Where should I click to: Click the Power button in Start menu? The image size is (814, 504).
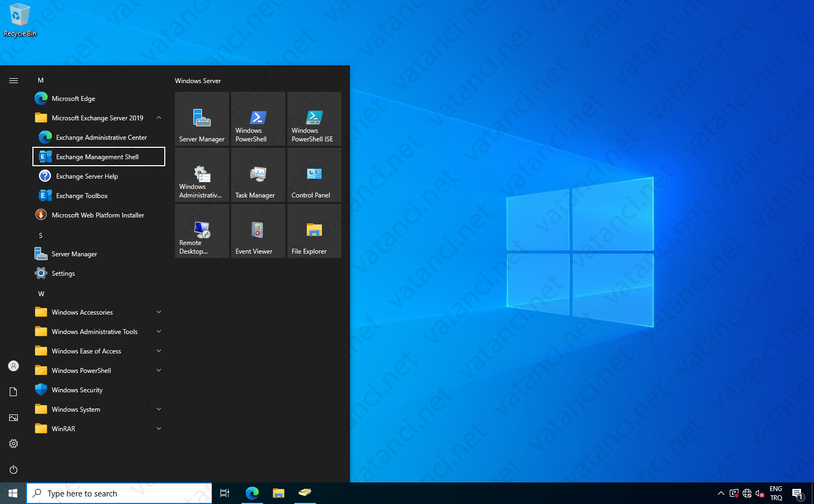[14, 469]
